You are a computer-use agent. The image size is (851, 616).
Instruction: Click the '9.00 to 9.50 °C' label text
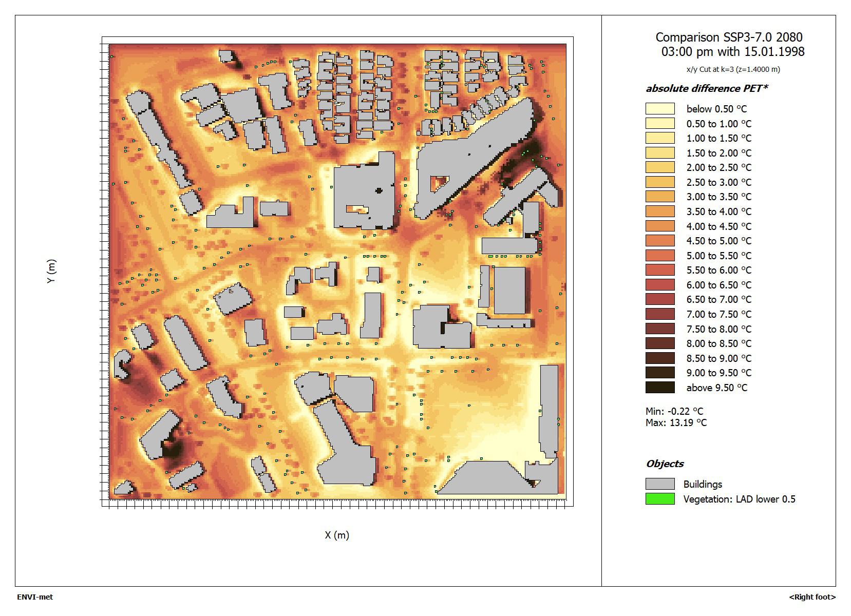[718, 373]
